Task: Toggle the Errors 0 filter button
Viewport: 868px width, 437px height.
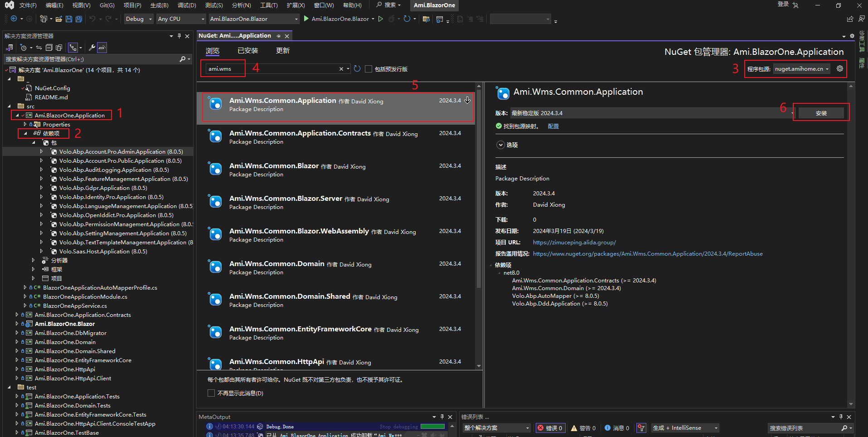Action: coord(550,428)
